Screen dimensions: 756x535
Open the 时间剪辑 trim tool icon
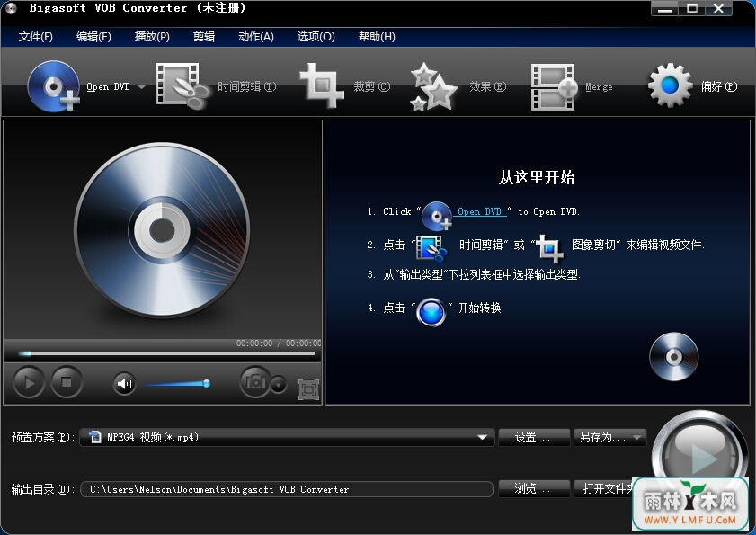tap(182, 85)
